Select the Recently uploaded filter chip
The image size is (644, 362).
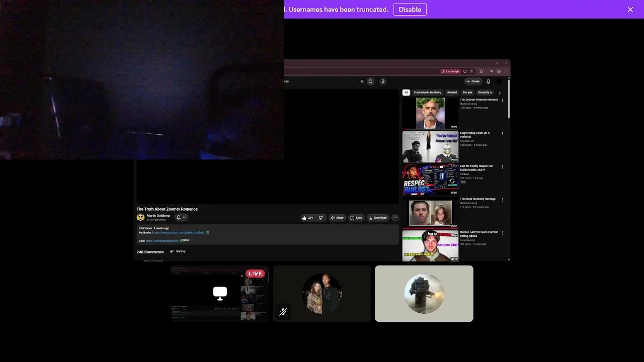pyautogui.click(x=485, y=93)
